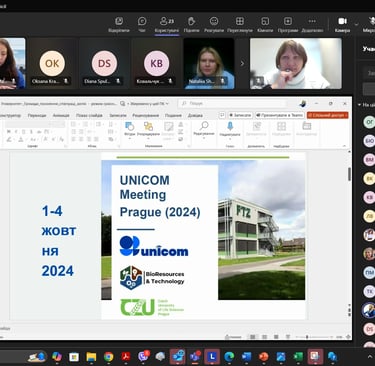Screen dimensions: 375x366
Task: Open File Explorer from taskbar
Action: point(91,357)
